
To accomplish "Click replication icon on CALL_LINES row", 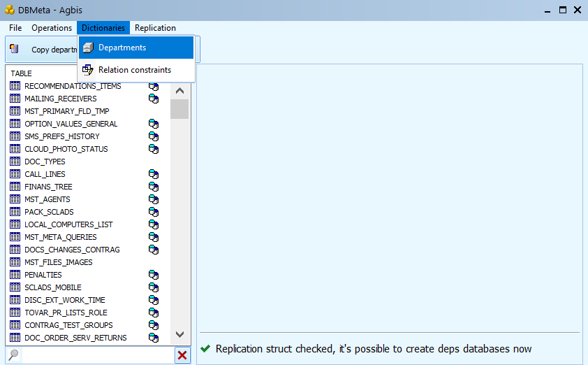I will tap(154, 174).
